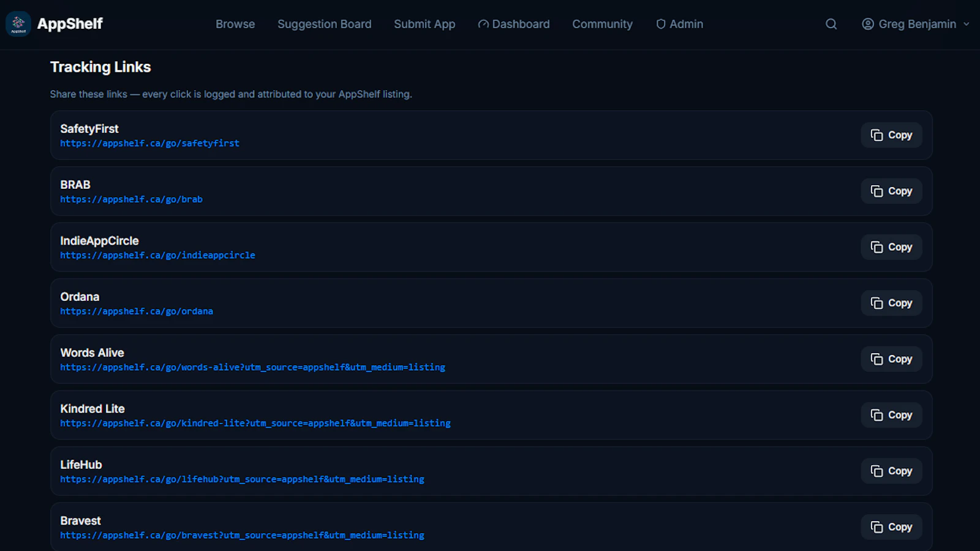
Task: Click the Ordana app name
Action: click(80, 297)
